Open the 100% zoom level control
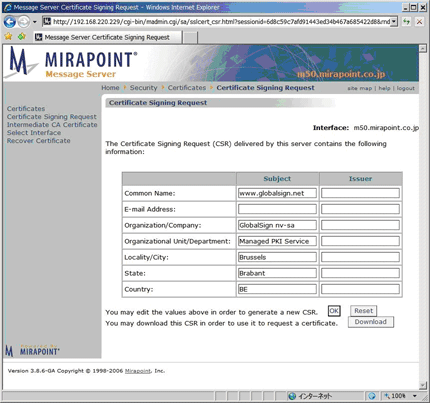Viewport: 430px width, 403px height. tap(395, 396)
